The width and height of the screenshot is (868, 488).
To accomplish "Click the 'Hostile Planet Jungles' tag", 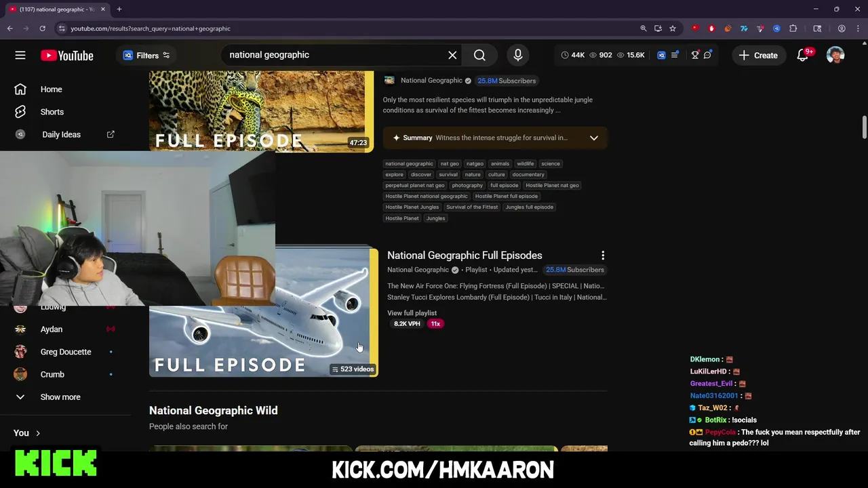I will 412,207.
